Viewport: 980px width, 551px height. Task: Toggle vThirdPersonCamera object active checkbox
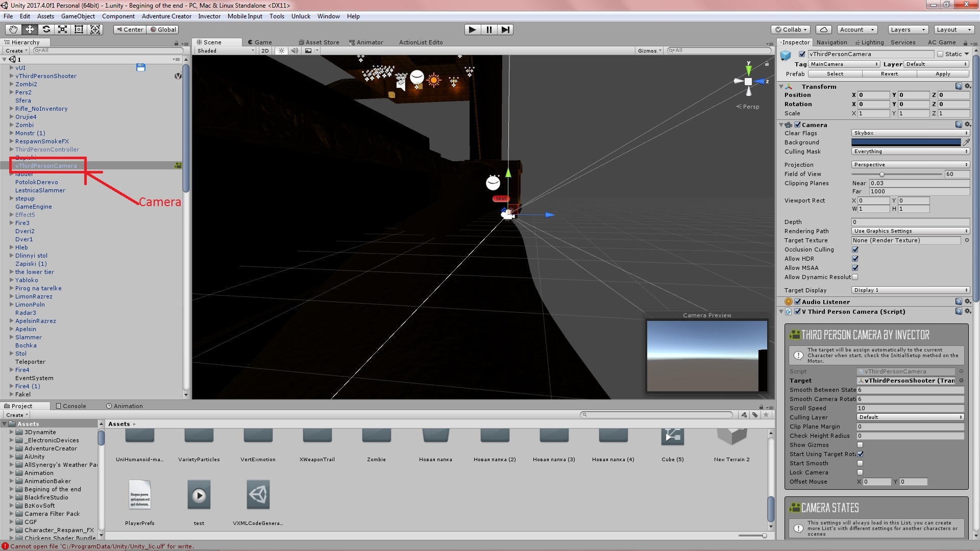[802, 54]
